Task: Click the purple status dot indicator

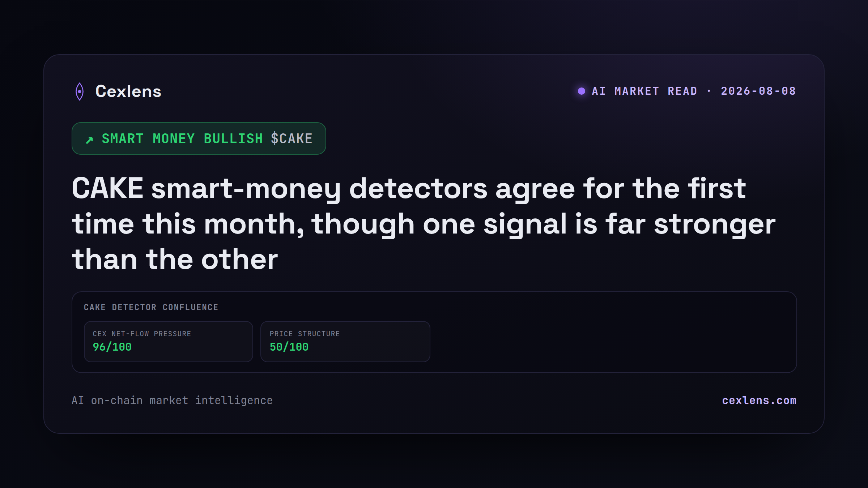Action: 582,91
